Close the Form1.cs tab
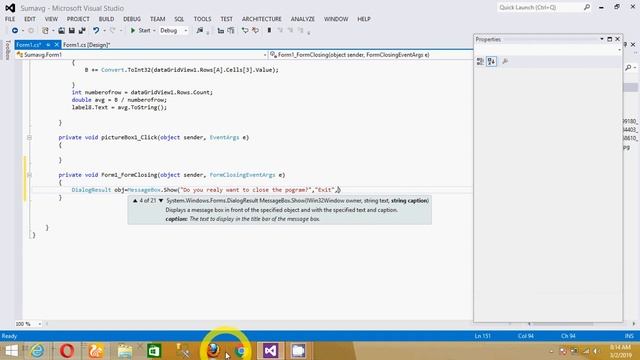 [x=56, y=45]
